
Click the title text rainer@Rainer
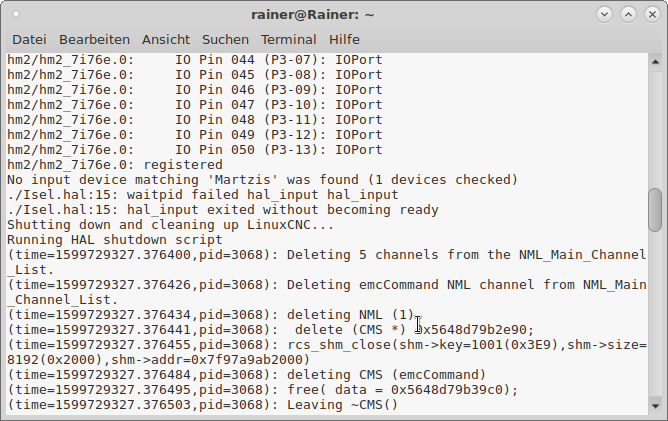[x=312, y=15]
